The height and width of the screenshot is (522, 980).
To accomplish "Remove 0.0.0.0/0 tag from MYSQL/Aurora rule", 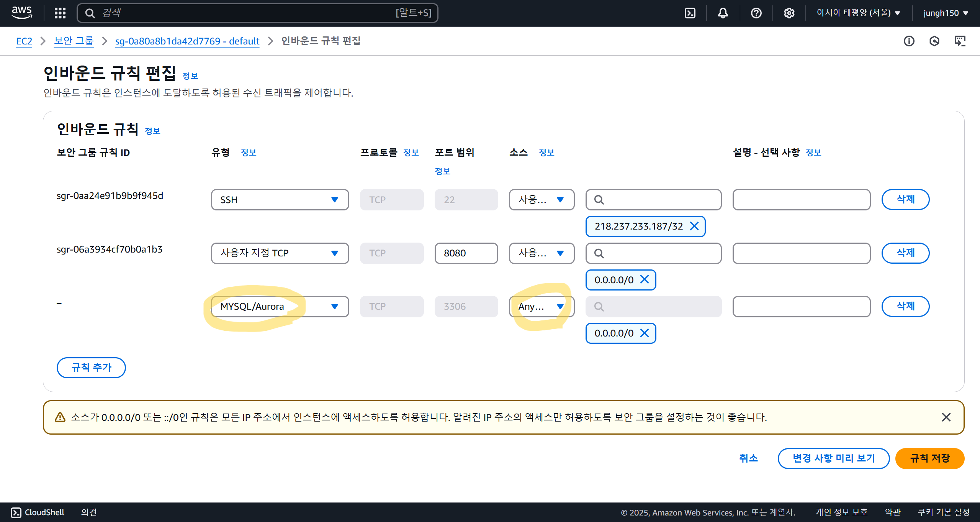I will [x=645, y=333].
